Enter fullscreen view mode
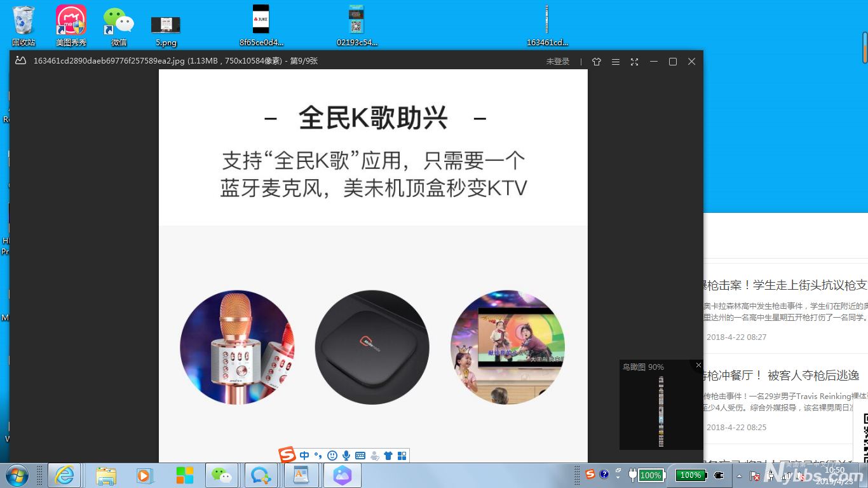This screenshot has height=488, width=868. coord(634,62)
